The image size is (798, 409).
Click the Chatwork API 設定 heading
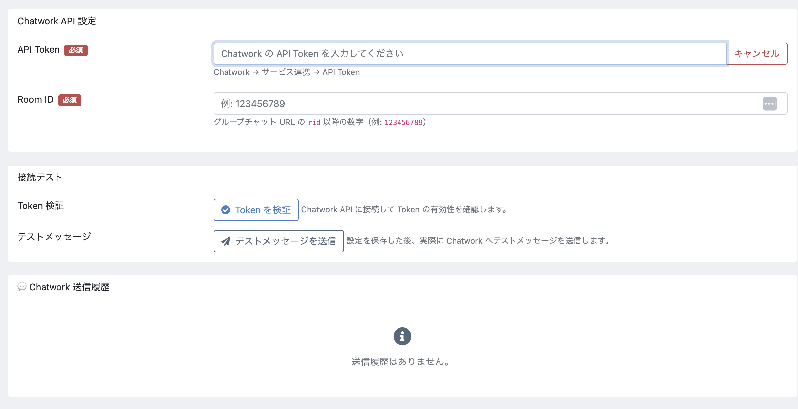56,21
